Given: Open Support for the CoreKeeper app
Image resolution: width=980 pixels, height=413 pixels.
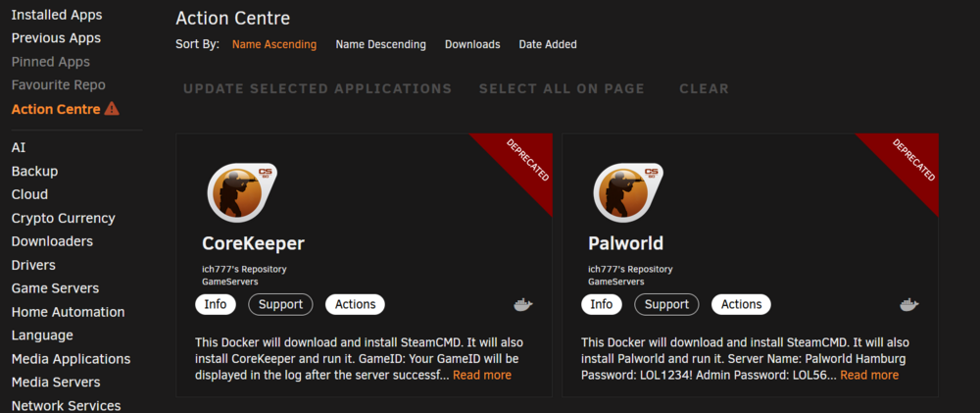Looking at the screenshot, I should 280,304.
